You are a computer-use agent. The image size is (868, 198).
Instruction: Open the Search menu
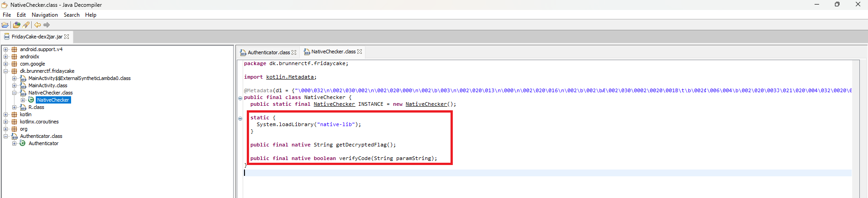[x=72, y=15]
